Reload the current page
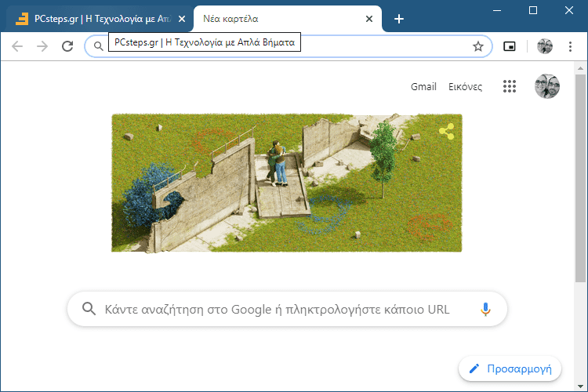The image size is (588, 392). point(67,46)
